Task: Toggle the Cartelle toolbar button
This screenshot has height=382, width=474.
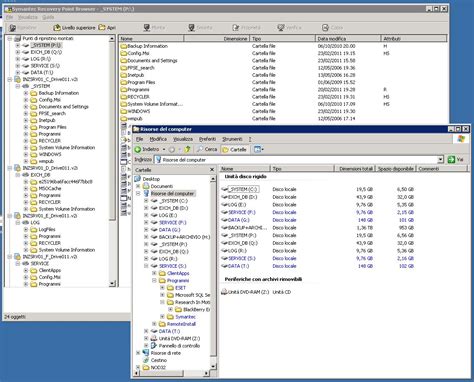Action: (234, 149)
